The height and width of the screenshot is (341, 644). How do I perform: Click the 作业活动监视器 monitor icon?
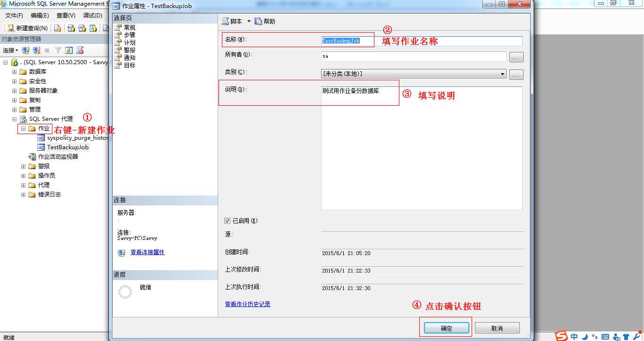pos(32,157)
